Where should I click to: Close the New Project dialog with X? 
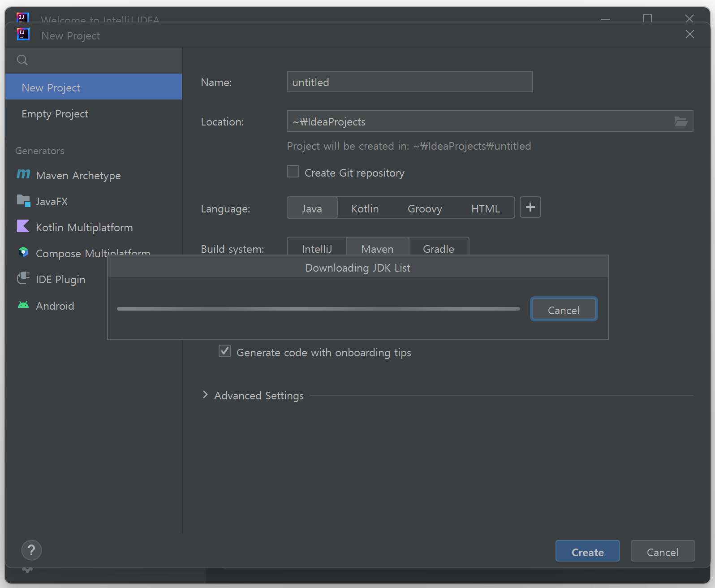tap(690, 35)
